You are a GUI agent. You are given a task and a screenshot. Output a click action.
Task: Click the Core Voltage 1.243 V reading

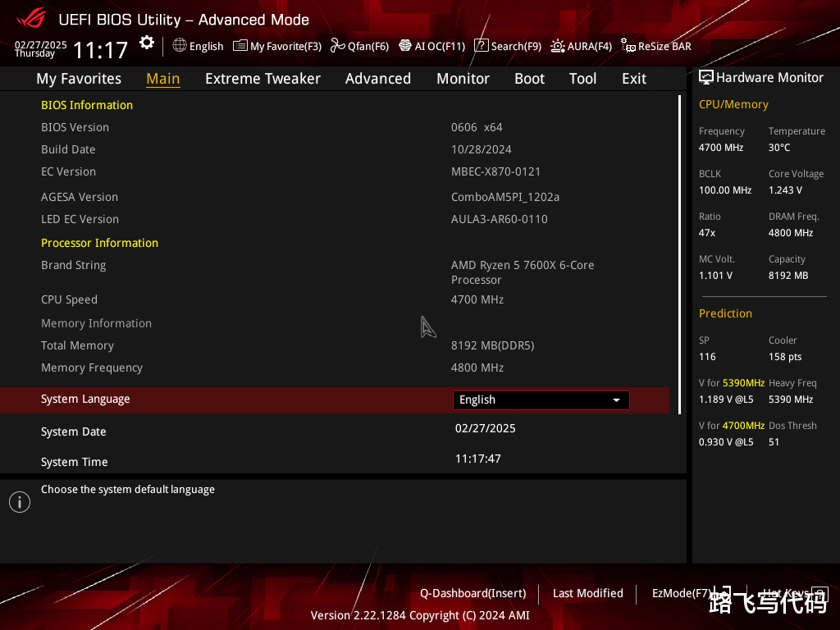(785, 190)
